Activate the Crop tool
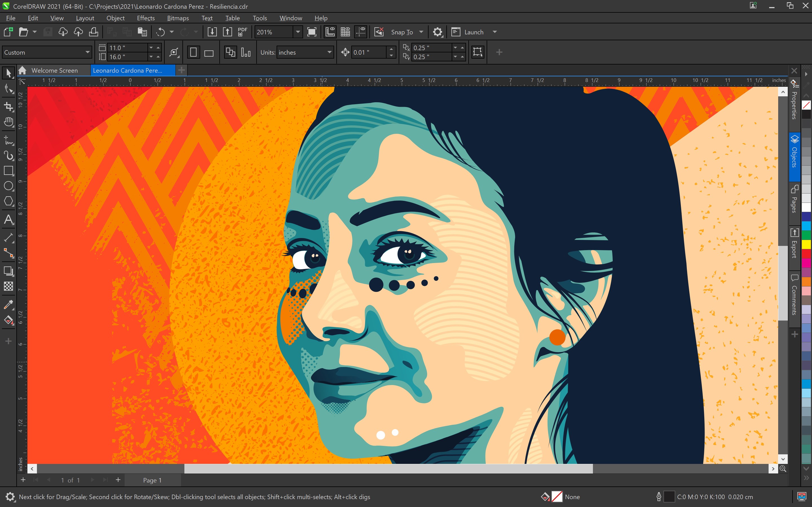 point(8,107)
